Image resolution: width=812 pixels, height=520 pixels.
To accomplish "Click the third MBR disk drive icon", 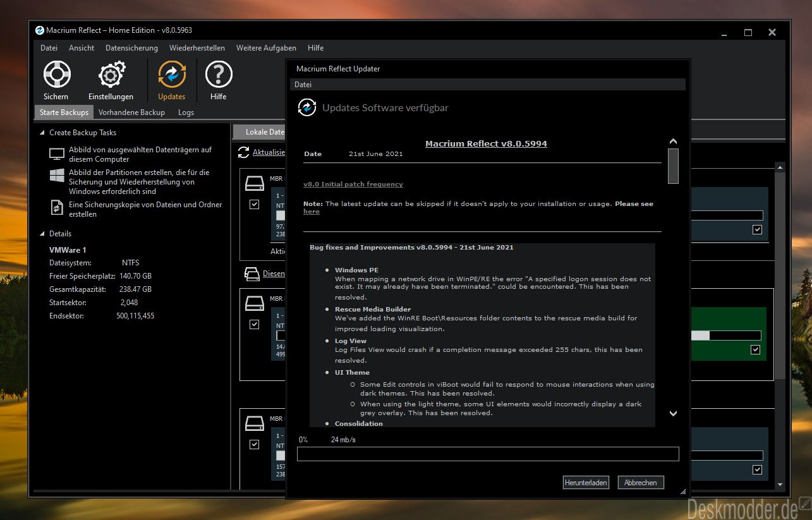I will coord(255,423).
